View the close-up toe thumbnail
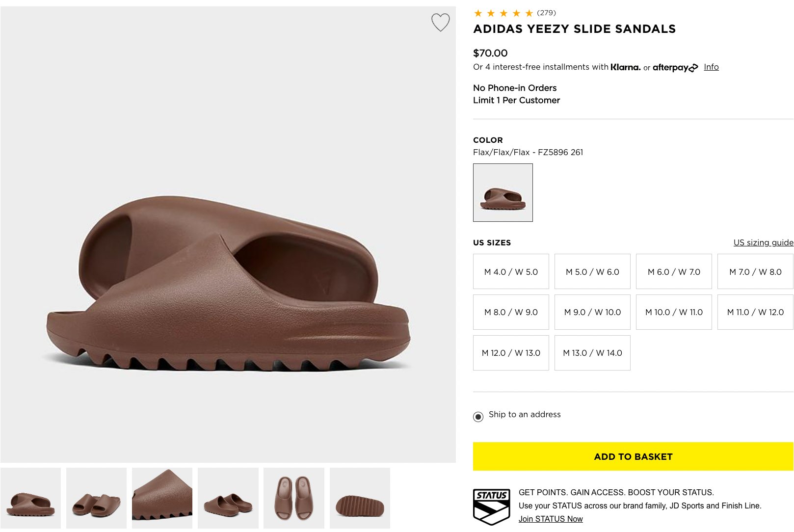The width and height of the screenshot is (794, 532). point(162,498)
